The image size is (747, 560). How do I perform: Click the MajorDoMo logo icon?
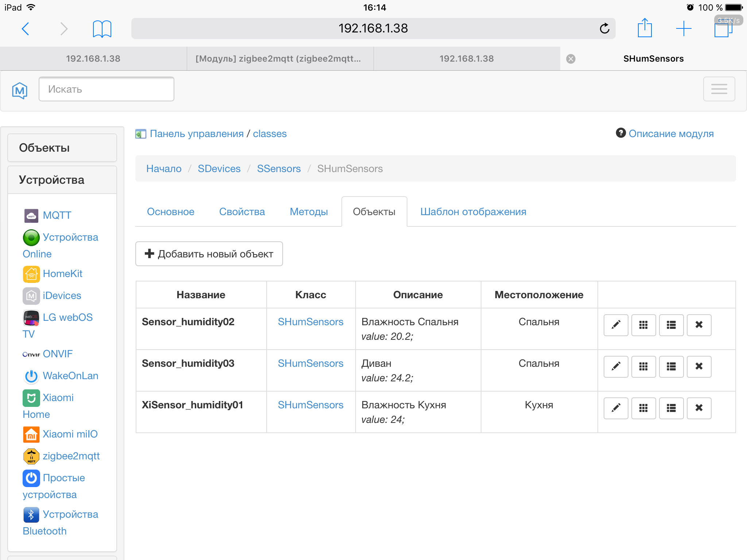[x=20, y=90]
